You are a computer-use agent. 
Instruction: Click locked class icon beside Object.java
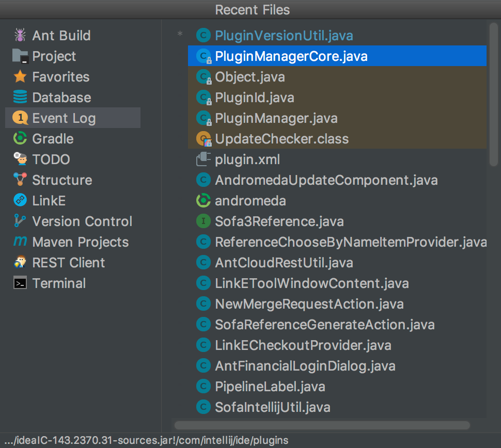(203, 77)
